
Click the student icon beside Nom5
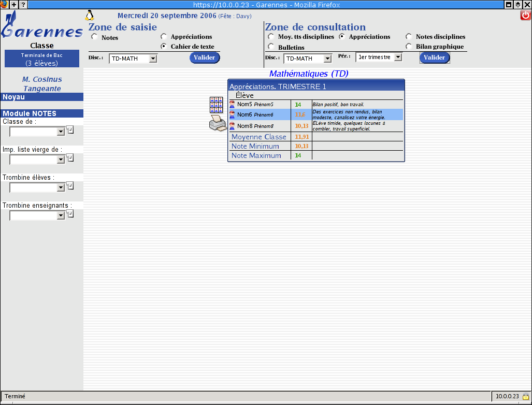pos(232,105)
